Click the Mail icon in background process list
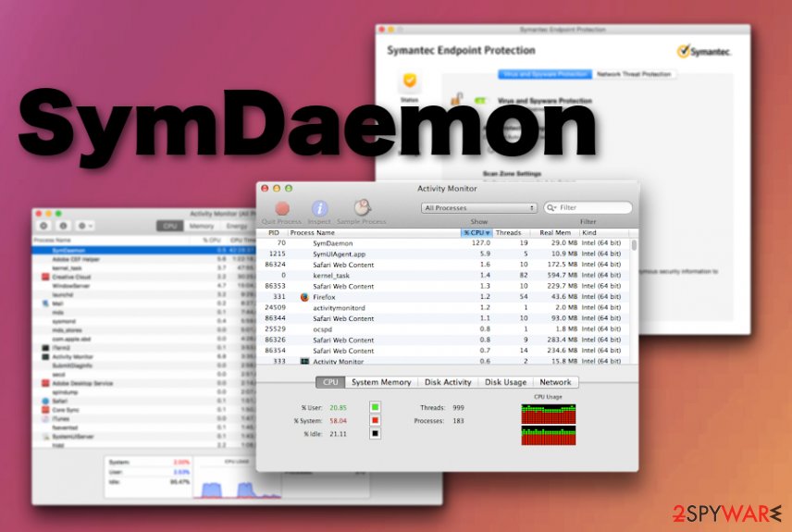Screen dimensions: 792x532 pyautogui.click(x=45, y=303)
